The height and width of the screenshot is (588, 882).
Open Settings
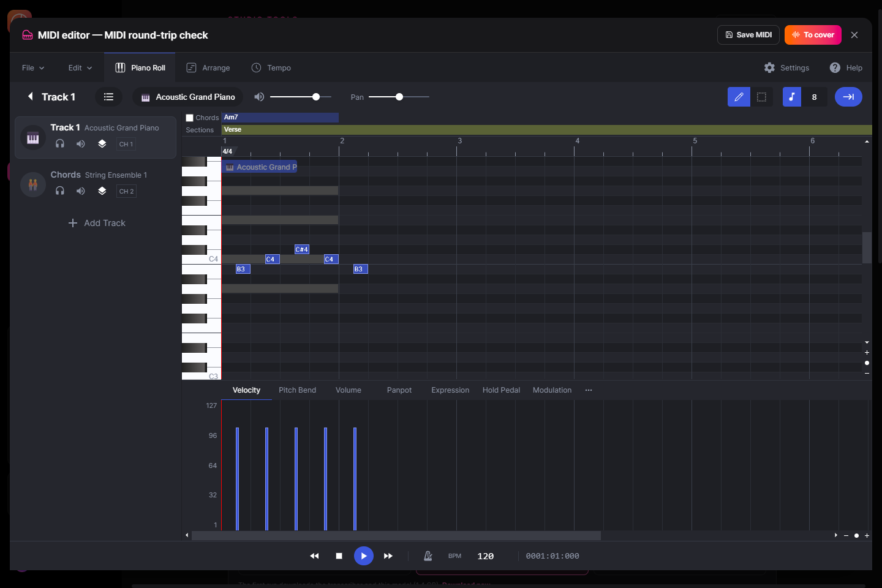[x=786, y=67]
